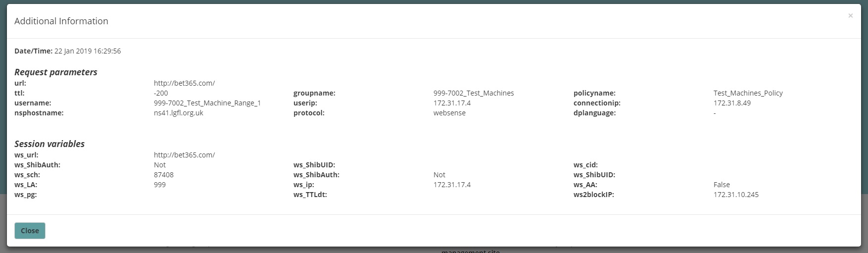Click the bet365 URL under Request parameters
This screenshot has width=868, height=253.
184,83
